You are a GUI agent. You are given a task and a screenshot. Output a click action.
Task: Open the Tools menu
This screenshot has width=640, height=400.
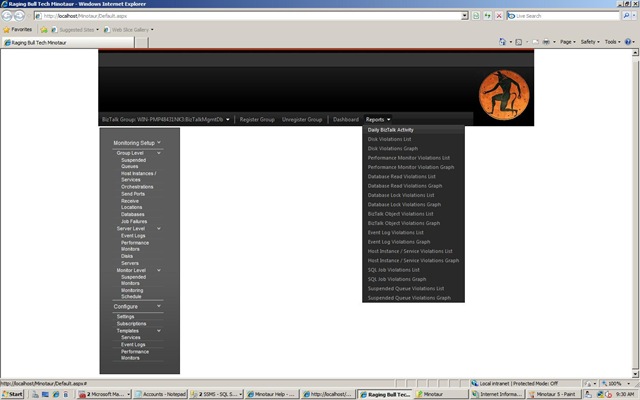click(x=612, y=42)
